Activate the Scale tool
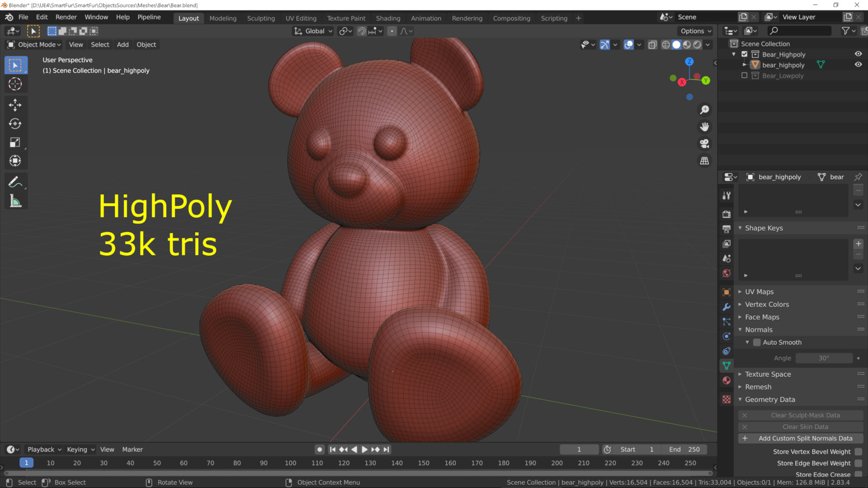The height and width of the screenshot is (488, 868). 15,143
